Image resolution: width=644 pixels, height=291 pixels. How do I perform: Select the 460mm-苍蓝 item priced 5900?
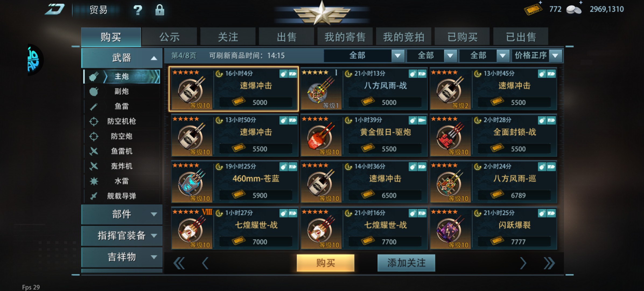pos(235,182)
